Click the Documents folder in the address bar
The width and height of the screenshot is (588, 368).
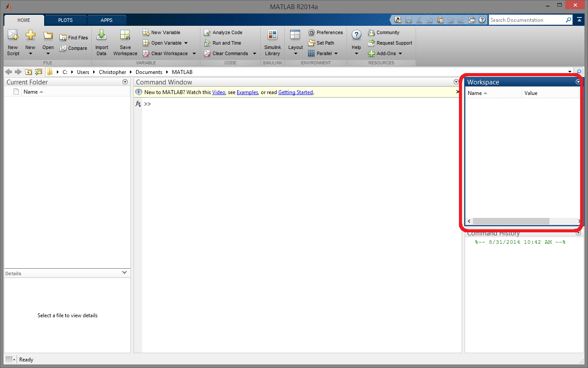tap(149, 72)
